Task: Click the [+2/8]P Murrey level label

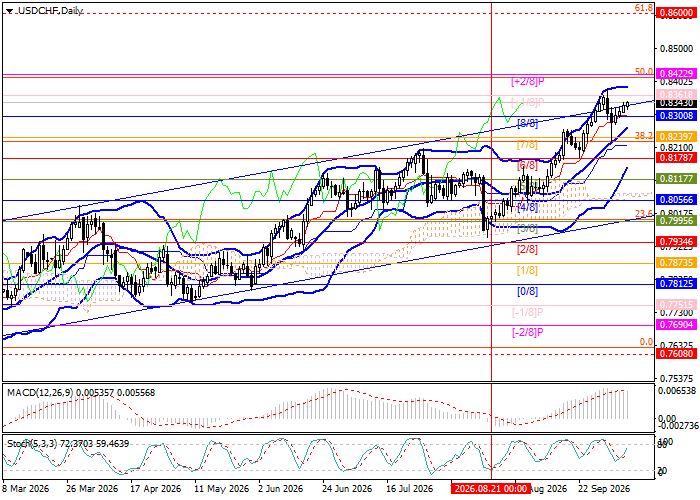Action: (528, 82)
